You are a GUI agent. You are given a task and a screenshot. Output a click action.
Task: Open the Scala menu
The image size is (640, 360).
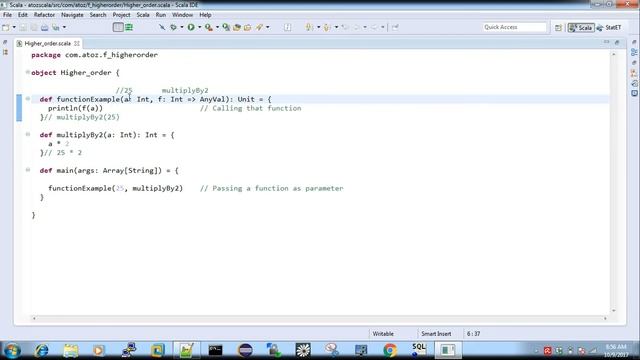[x=143, y=15]
